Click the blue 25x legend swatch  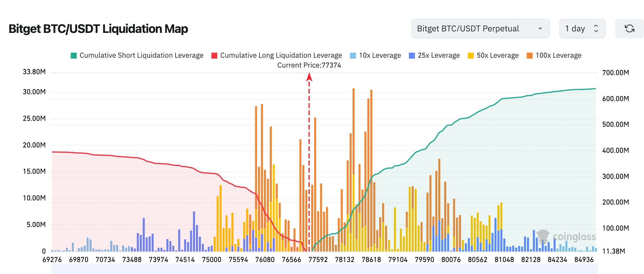click(x=412, y=56)
